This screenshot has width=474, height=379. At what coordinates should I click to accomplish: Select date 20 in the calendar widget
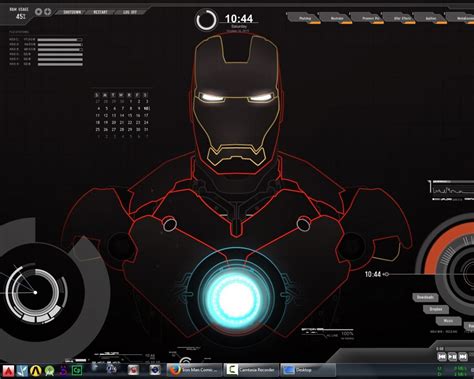point(114,122)
